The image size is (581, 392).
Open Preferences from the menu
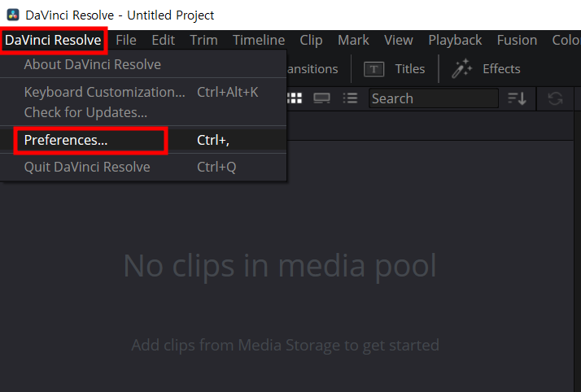(143, 141)
